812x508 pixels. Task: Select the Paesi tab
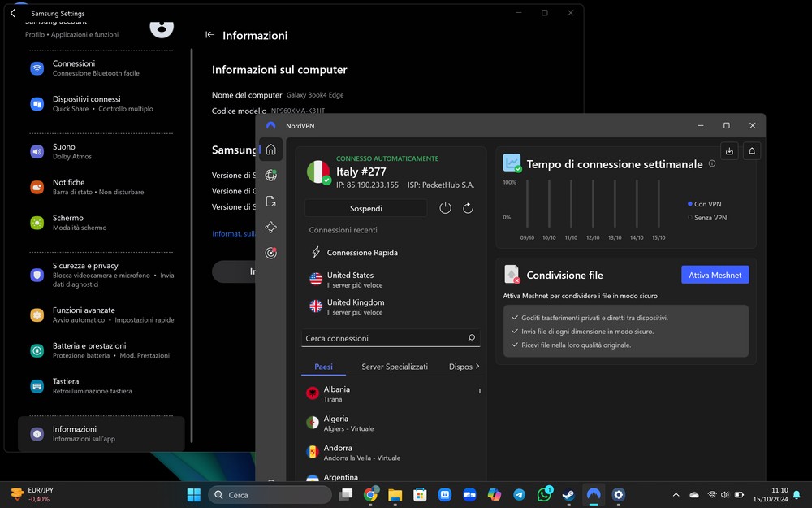pos(323,367)
